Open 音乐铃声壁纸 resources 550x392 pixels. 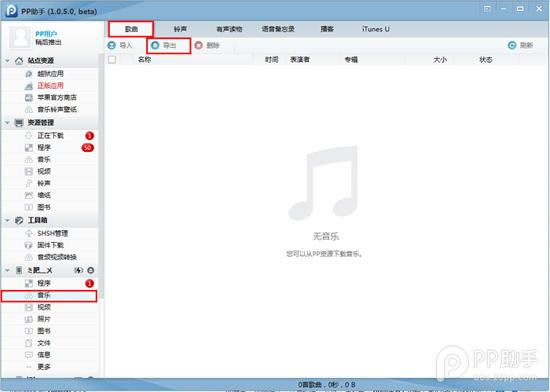coord(56,109)
